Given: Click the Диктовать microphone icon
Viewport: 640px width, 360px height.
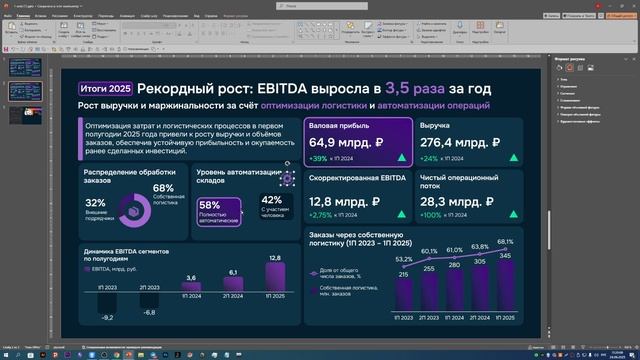Looking at the screenshot, I should (x=460, y=26).
